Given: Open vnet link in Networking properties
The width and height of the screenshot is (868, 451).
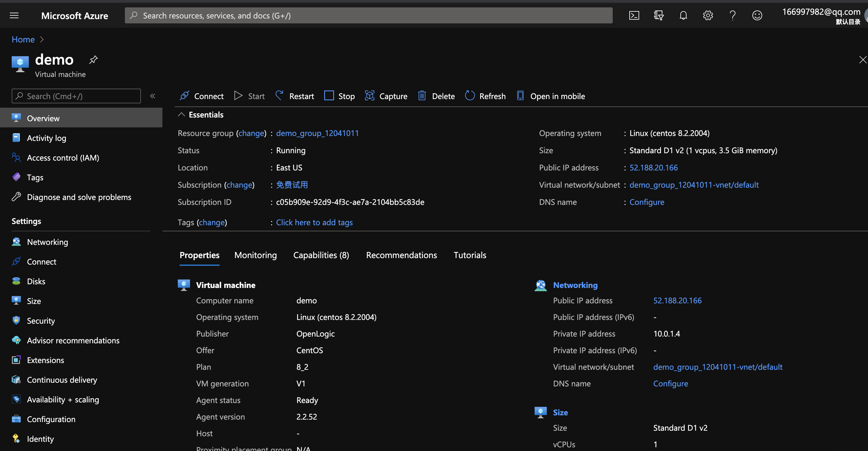Looking at the screenshot, I should pos(718,367).
